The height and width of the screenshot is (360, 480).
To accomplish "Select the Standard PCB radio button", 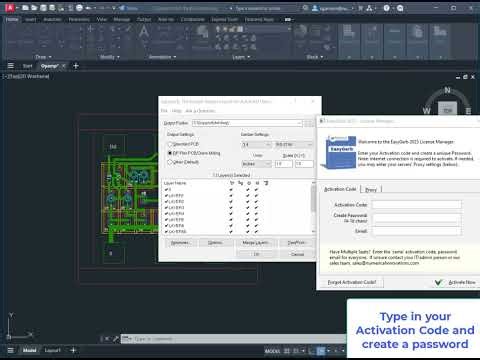I will click(x=170, y=144).
